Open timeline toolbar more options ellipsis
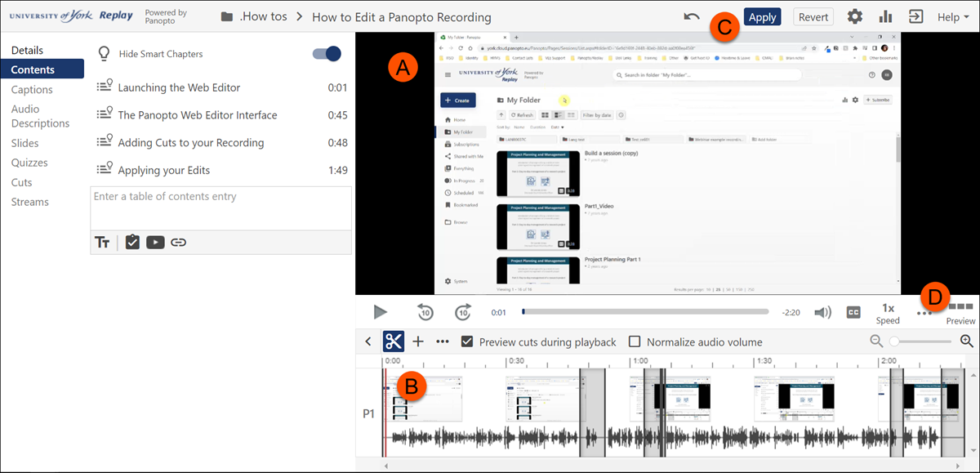This screenshot has width=980, height=473. pyautogui.click(x=443, y=341)
